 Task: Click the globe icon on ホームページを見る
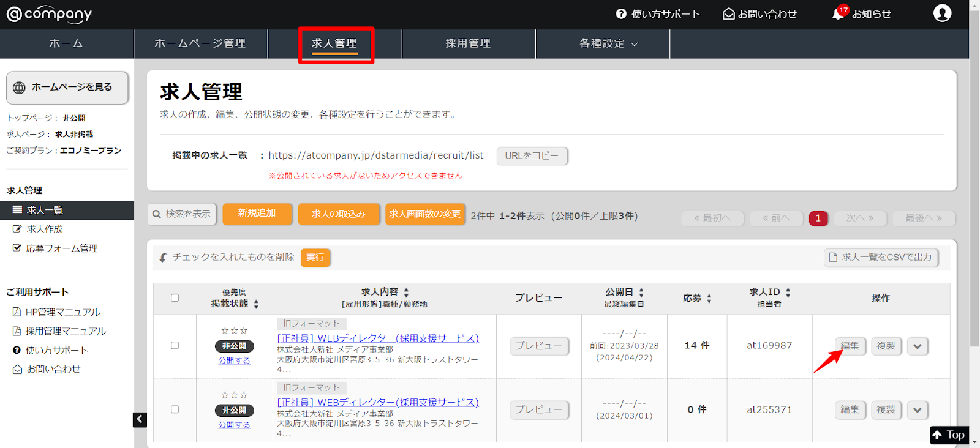click(20, 88)
